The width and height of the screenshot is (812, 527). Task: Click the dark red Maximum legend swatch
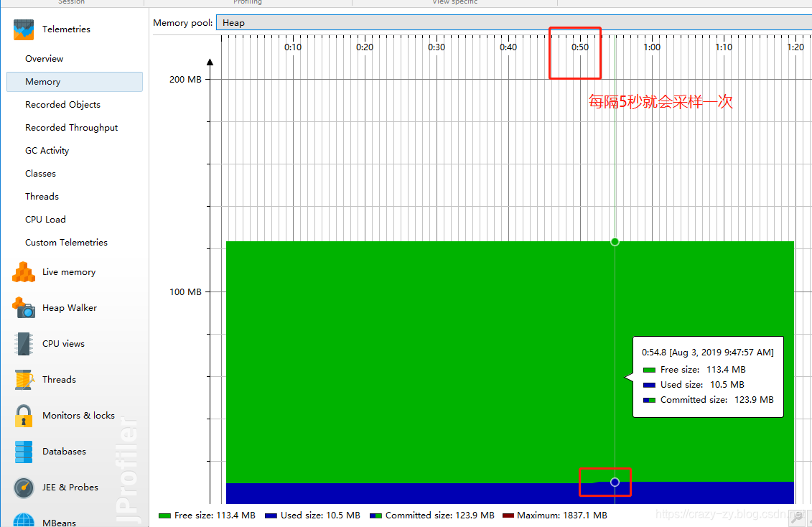click(x=508, y=516)
